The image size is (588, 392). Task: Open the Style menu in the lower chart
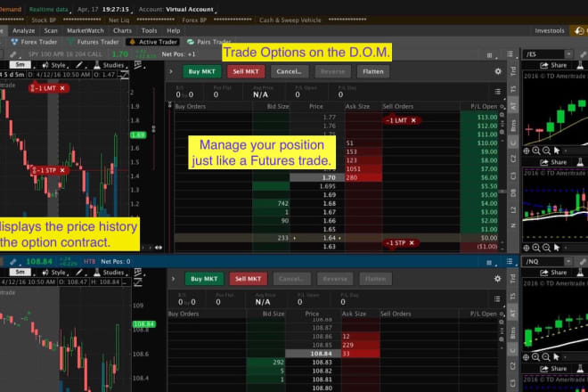click(54, 273)
